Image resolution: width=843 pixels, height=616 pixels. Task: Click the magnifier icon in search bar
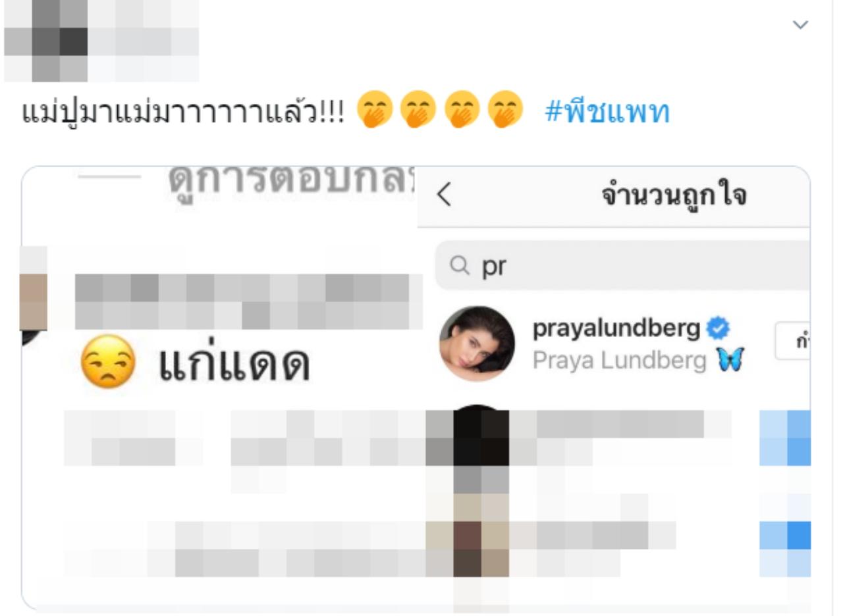459,266
